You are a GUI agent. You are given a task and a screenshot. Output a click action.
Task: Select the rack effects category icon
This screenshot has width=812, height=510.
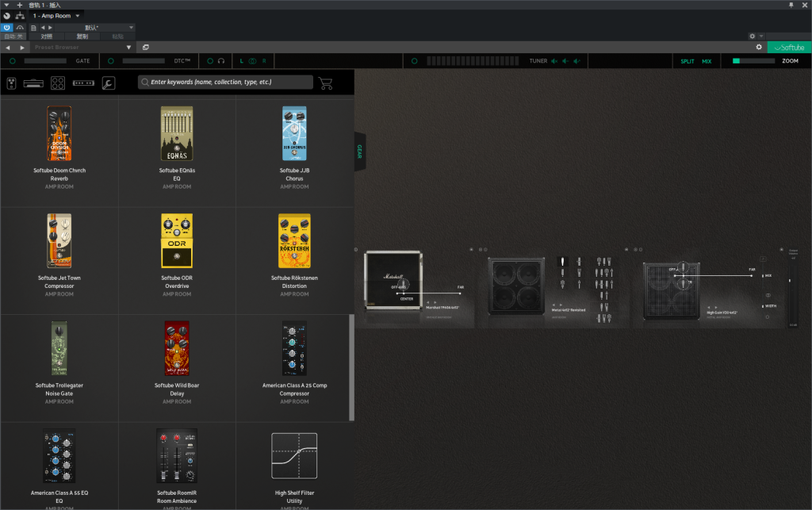[x=83, y=82]
